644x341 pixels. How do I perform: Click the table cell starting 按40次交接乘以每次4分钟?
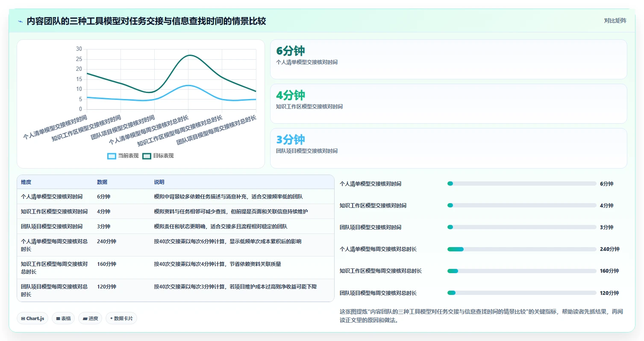218,264
